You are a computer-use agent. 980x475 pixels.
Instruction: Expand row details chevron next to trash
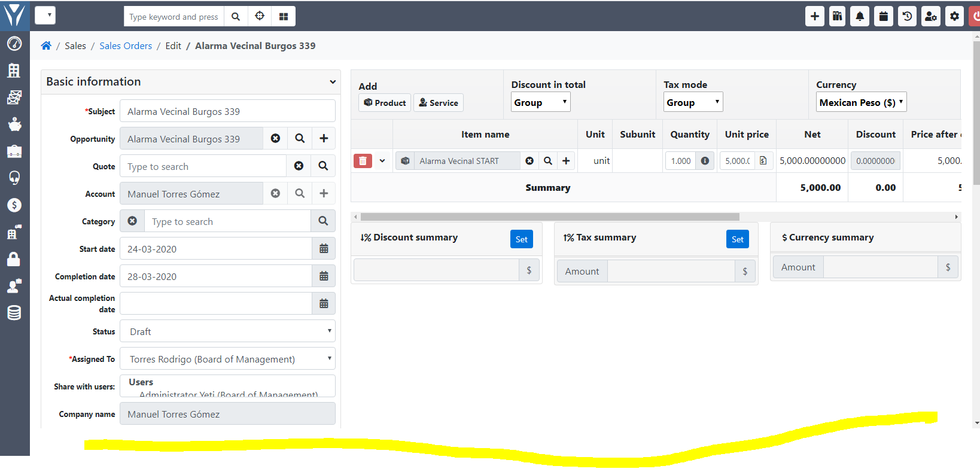(x=382, y=160)
